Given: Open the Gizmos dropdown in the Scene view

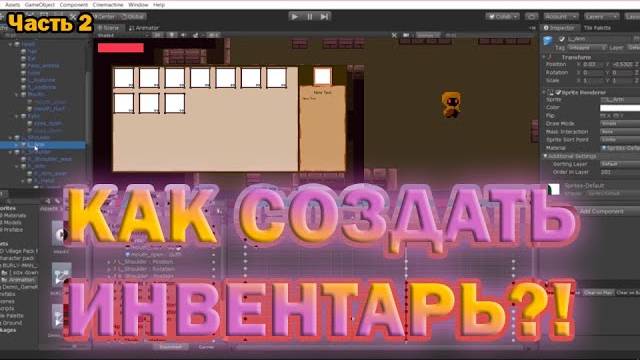Looking at the screenshot, I should [x=428, y=36].
